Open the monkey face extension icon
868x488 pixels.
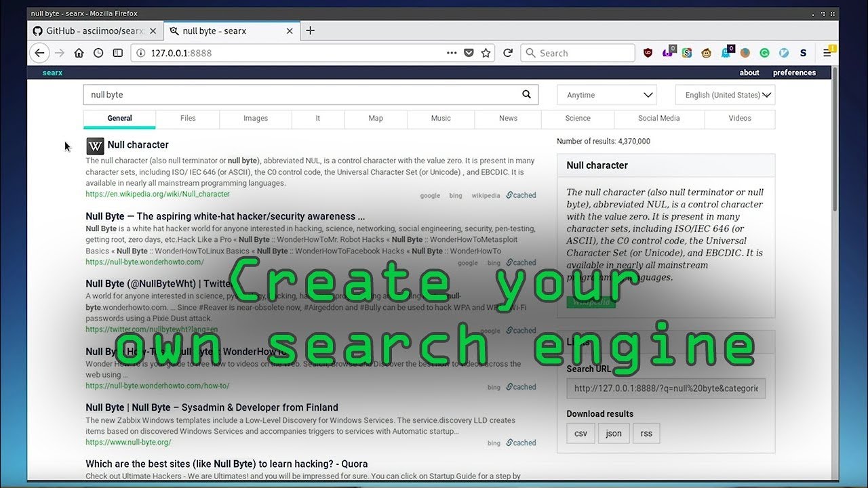coord(706,53)
